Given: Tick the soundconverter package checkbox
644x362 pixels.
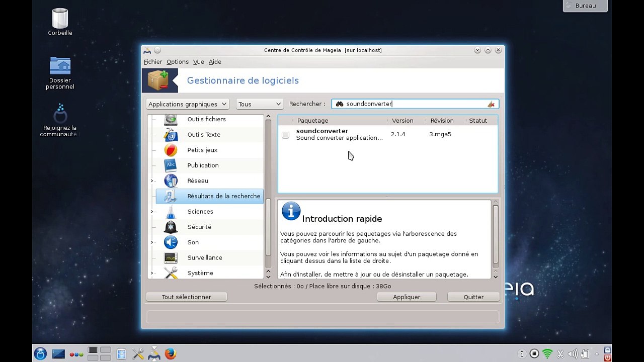Looking at the screenshot, I should (285, 135).
